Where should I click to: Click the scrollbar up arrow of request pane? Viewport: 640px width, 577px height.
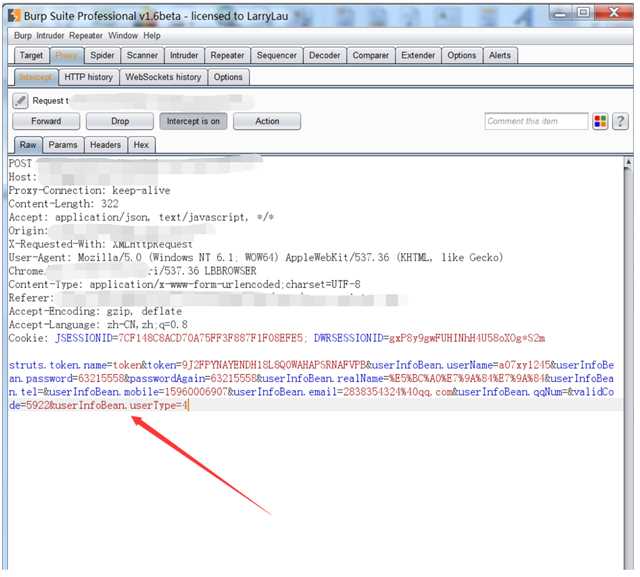tap(628, 162)
